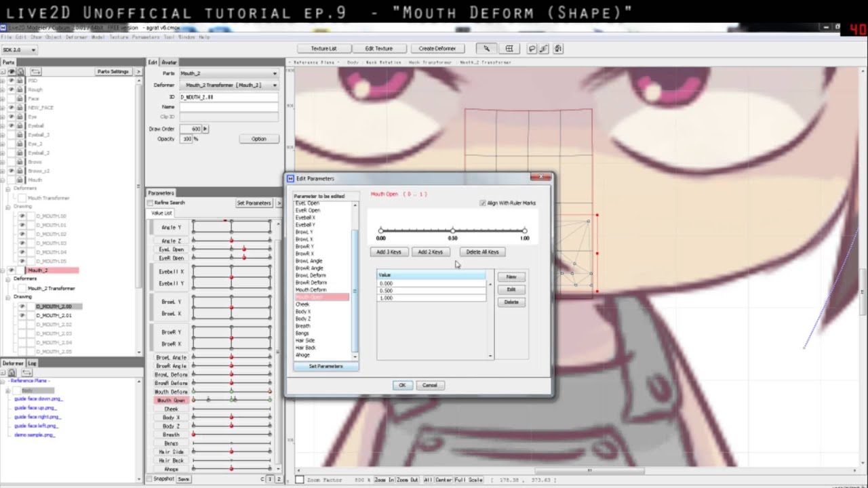
Task: Switch to the Log tab
Action: [32, 363]
